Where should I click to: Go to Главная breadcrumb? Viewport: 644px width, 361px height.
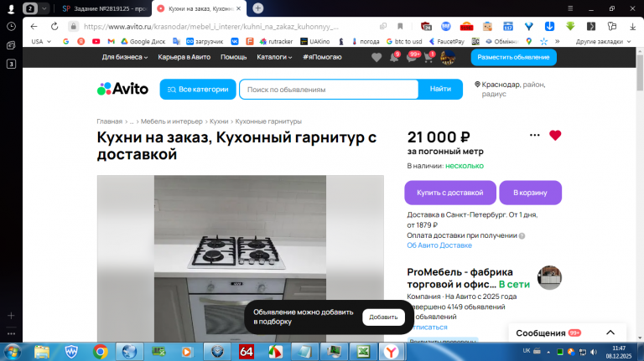point(109,121)
